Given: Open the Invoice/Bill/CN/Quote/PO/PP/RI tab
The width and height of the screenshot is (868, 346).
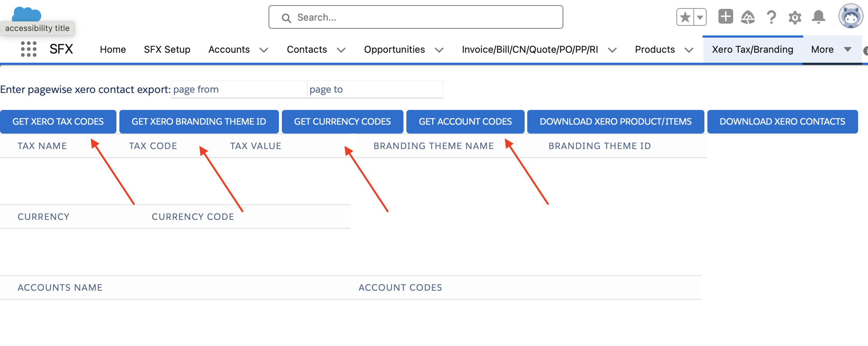Looking at the screenshot, I should [x=530, y=49].
